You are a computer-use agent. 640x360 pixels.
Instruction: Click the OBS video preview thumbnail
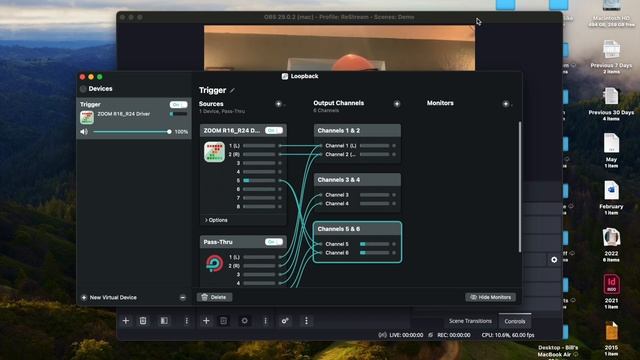pos(339,48)
